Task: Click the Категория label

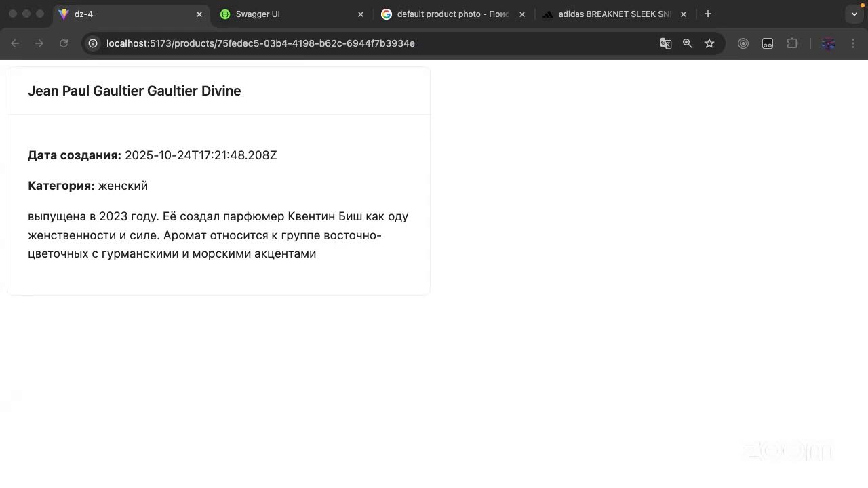Action: (x=61, y=186)
